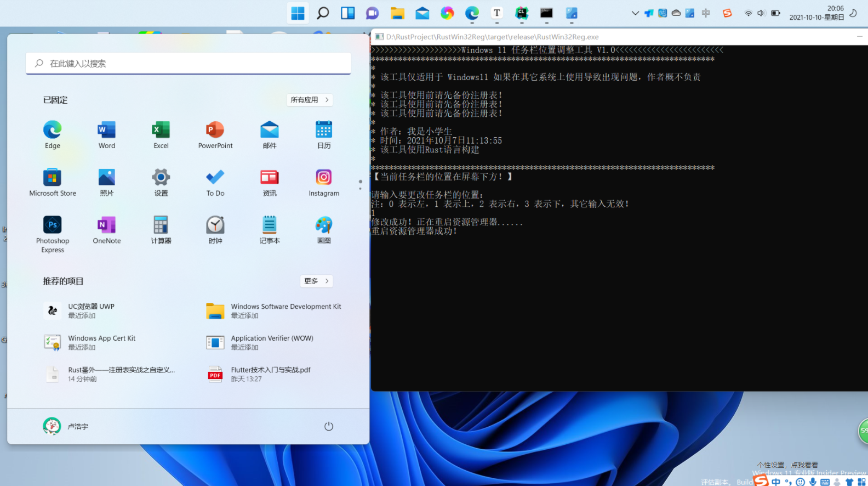Open Flutter技术入门与实战.pdf recent file
Viewport: 868px width, 486px height.
(x=274, y=374)
